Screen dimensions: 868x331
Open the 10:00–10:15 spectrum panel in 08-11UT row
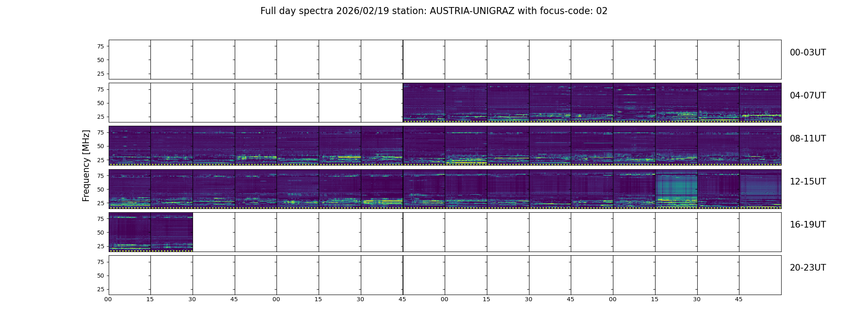[466, 146]
